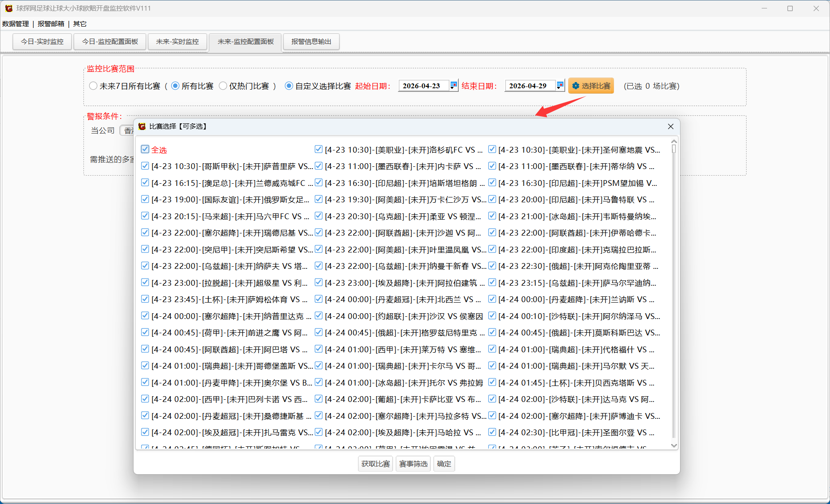Uncheck 4-23 19:00 国际友谊 俄罗斯女足 match
This screenshot has width=830, height=504.
click(x=145, y=200)
